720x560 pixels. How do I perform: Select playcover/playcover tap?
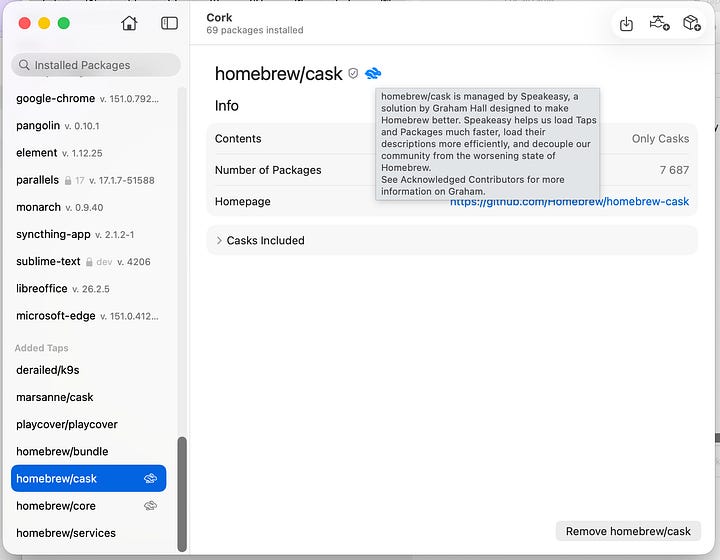pyautogui.click(x=88, y=424)
